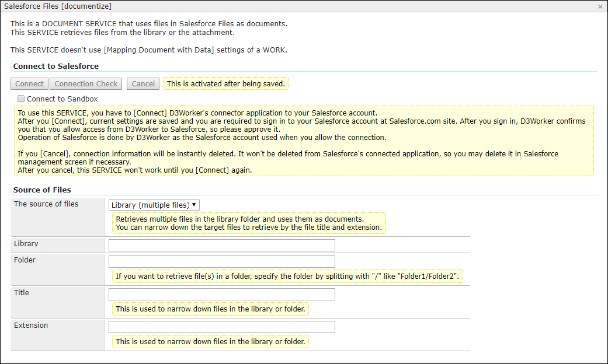608x364 pixels.
Task: Click the 'Retrieves multiple files' description box
Action: pyautogui.click(x=249, y=223)
